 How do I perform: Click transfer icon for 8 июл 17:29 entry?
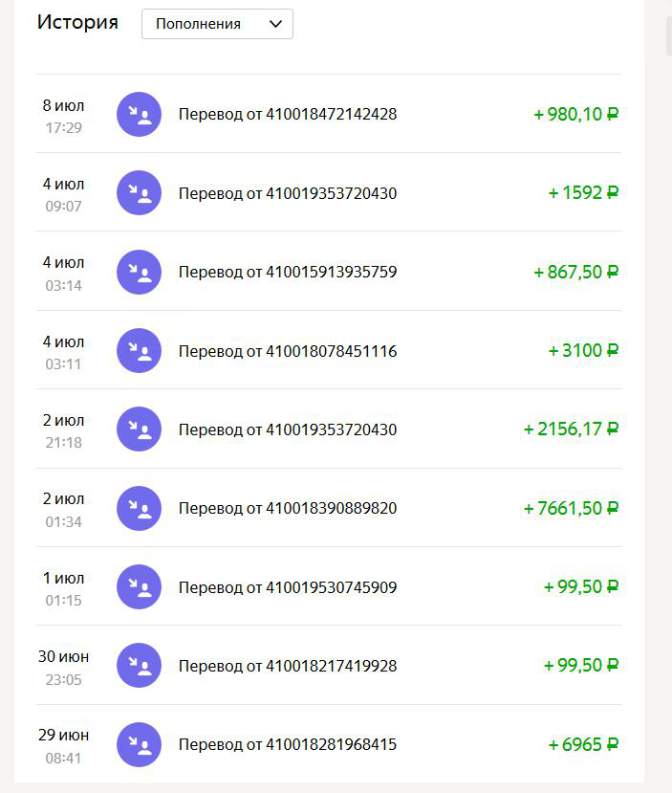(x=139, y=114)
